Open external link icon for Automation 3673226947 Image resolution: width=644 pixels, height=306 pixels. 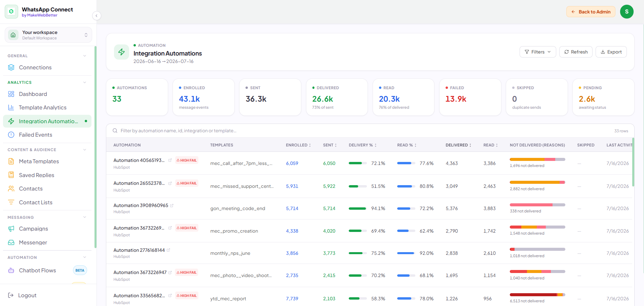point(170,272)
